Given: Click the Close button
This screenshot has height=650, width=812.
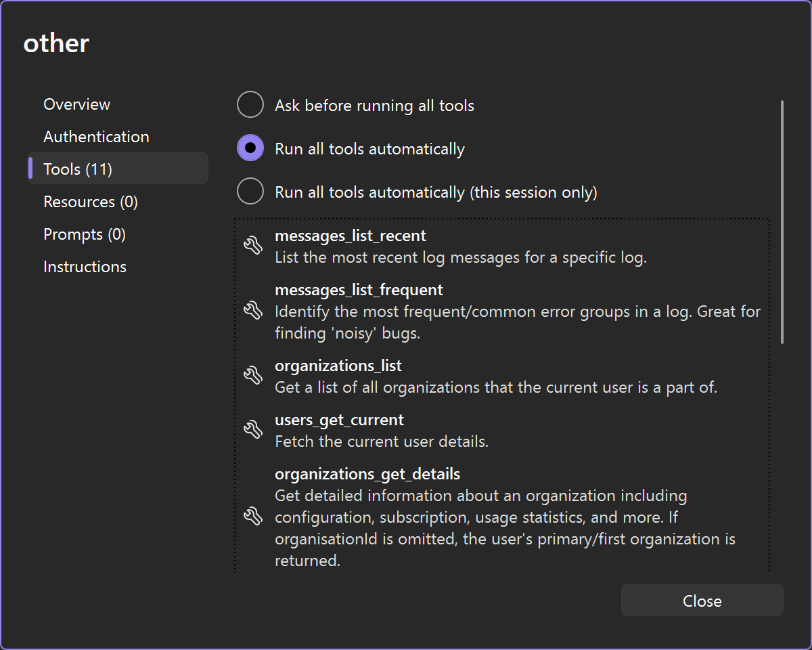Looking at the screenshot, I should [702, 600].
